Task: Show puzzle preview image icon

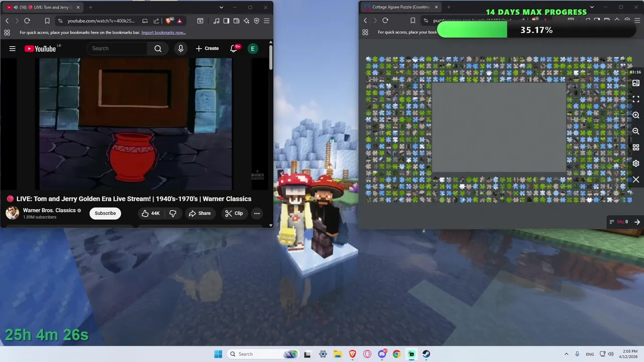Action: pos(636,83)
